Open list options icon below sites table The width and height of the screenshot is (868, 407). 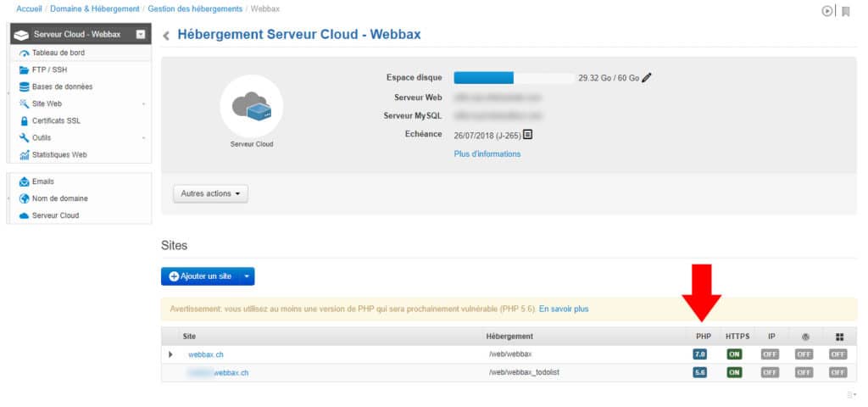[x=851, y=395]
